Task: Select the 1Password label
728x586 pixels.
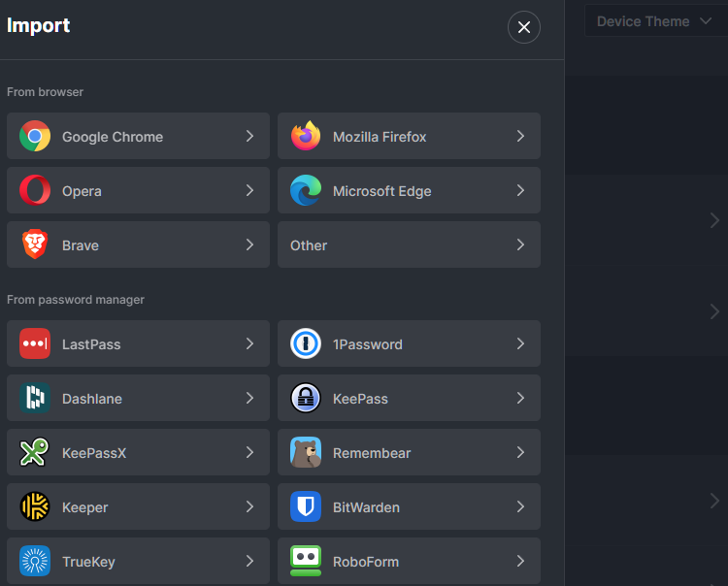Action: [368, 344]
